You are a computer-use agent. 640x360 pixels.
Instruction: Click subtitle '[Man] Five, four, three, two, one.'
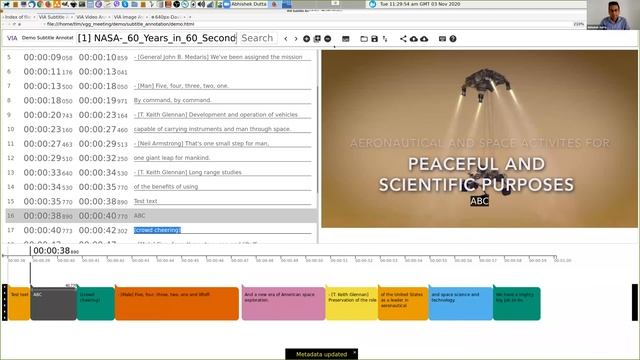[x=182, y=86]
